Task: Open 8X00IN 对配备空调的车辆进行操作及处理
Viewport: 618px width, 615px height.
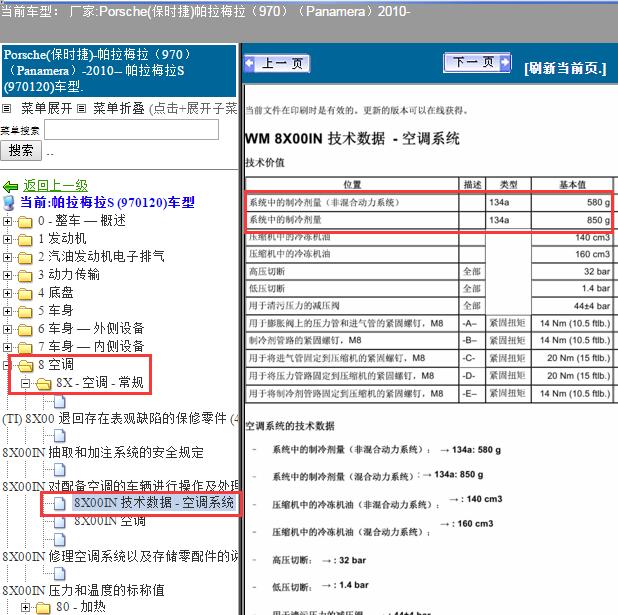Action: pos(120,486)
